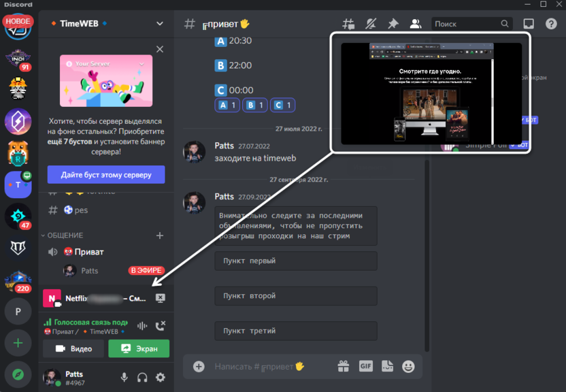Open server icon with 220 badge

18,280
